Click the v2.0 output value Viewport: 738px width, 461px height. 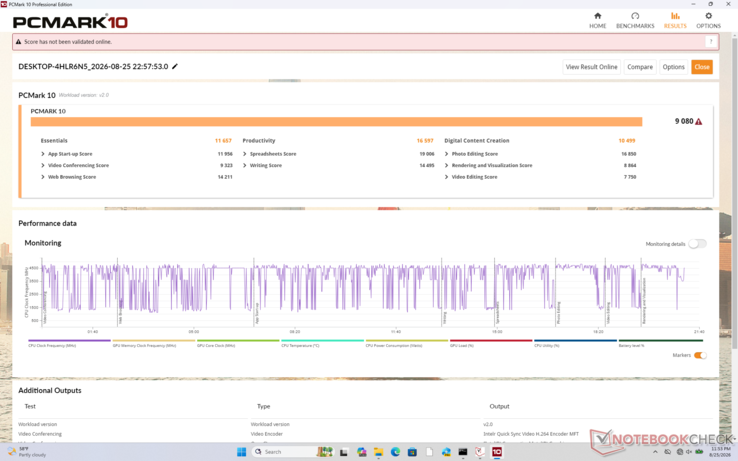[488, 424]
